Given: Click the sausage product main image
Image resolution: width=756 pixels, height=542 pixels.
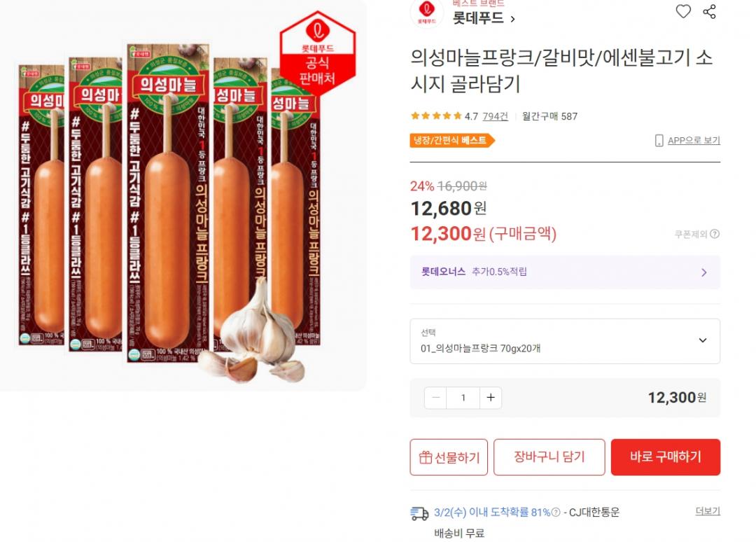Looking at the screenshot, I should (182, 195).
